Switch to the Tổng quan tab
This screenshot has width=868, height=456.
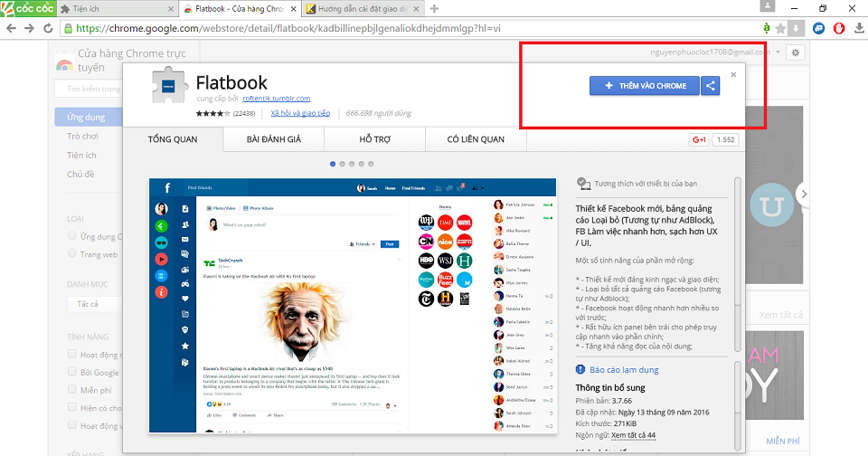point(173,139)
